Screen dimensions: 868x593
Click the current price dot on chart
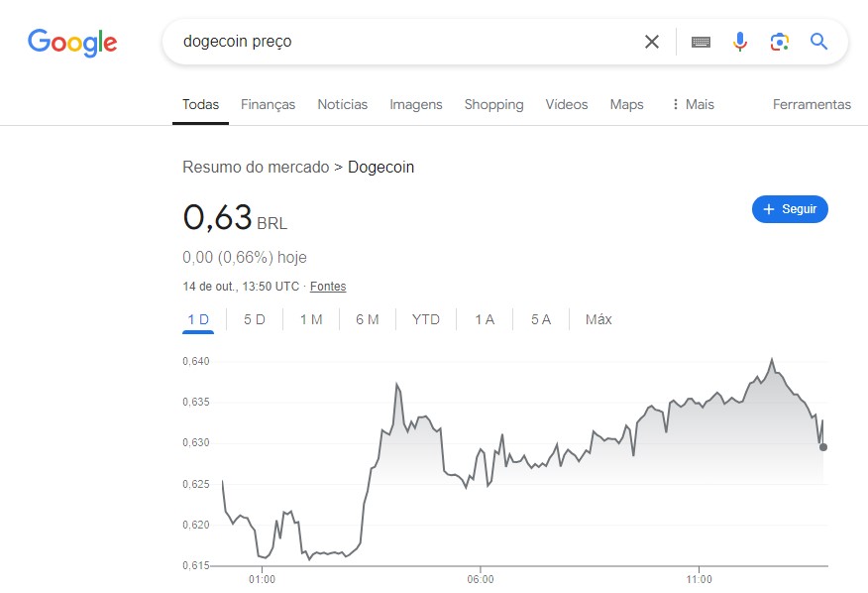coord(823,447)
